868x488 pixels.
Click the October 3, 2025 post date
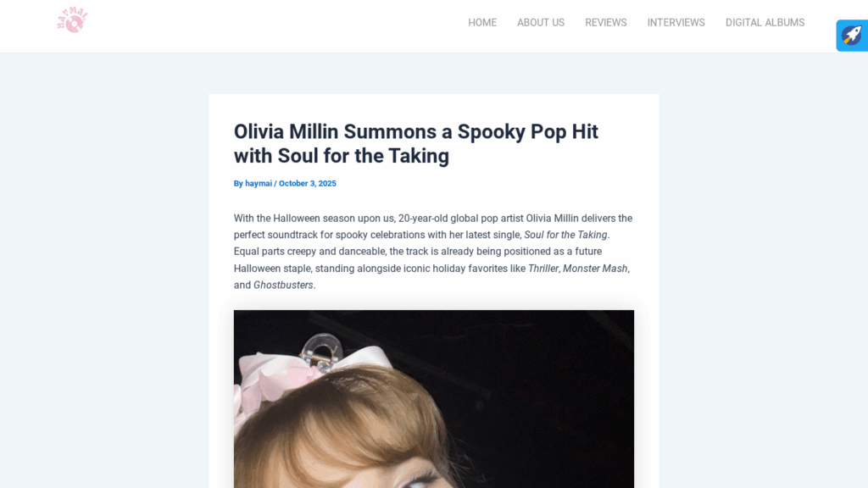coord(307,183)
